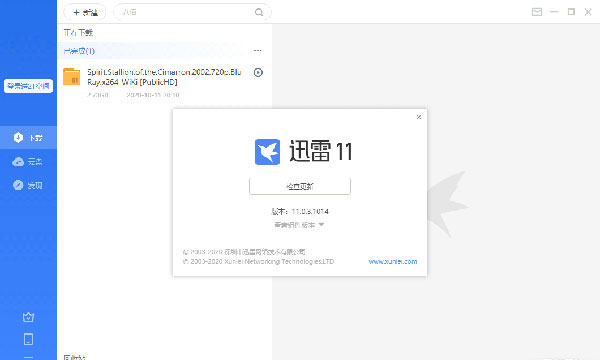Click the compass discover icon
The height and width of the screenshot is (360, 600).
click(18, 185)
